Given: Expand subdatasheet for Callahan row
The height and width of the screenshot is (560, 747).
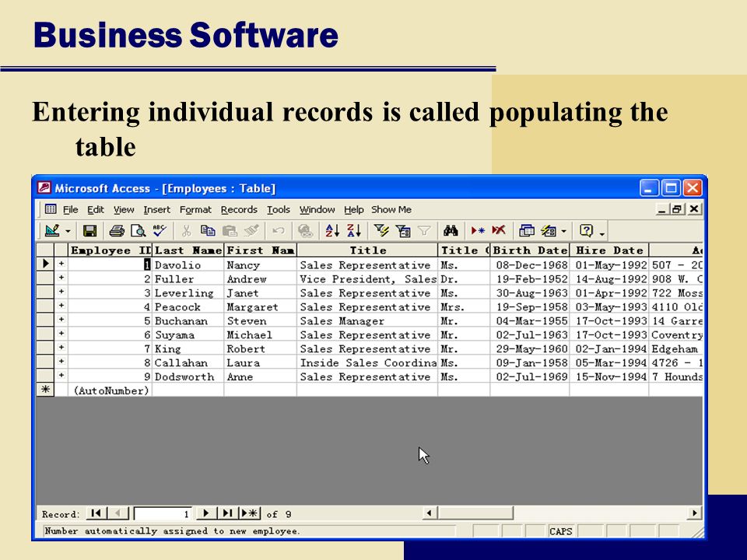Looking at the screenshot, I should [61, 361].
